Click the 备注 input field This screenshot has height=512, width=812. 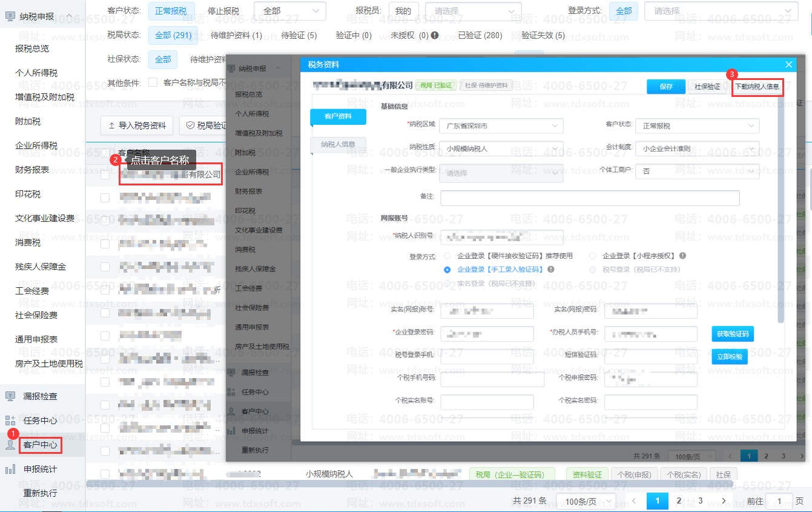pyautogui.click(x=590, y=198)
